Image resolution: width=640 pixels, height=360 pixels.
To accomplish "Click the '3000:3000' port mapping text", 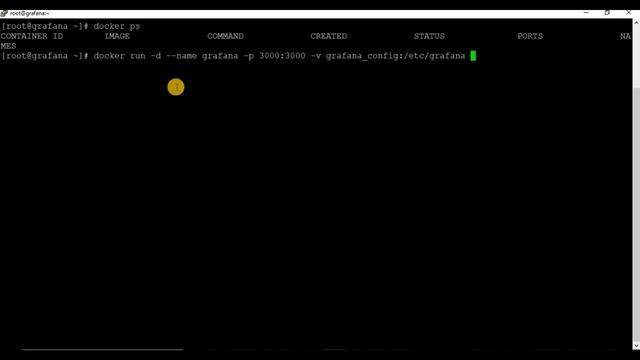I will pos(282,56).
